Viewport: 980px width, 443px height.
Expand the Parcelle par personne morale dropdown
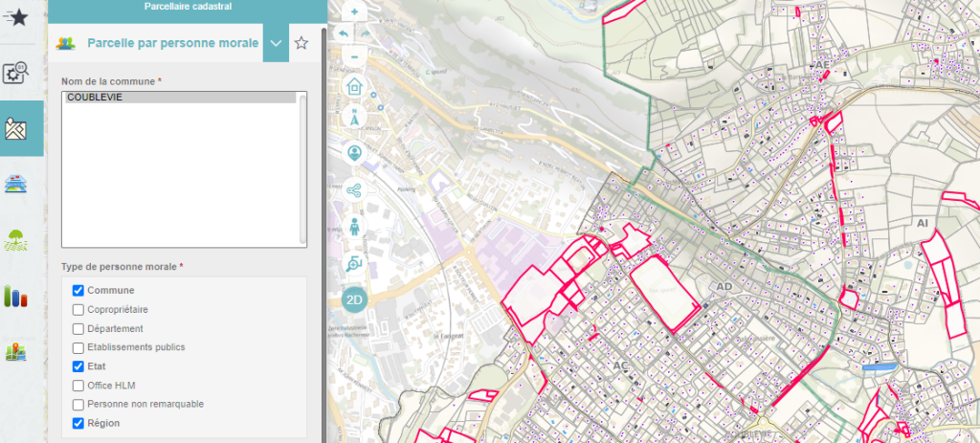click(276, 43)
